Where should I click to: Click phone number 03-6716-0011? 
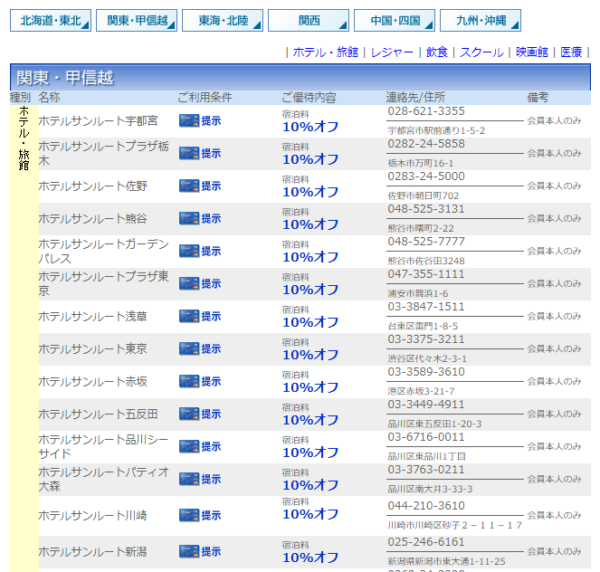[426, 437]
